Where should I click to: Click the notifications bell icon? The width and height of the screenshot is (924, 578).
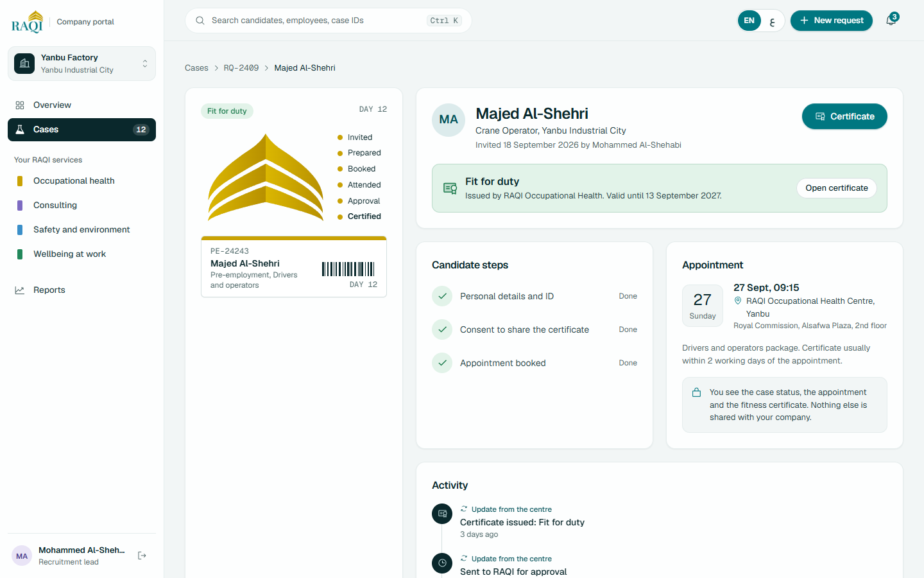[x=891, y=21]
